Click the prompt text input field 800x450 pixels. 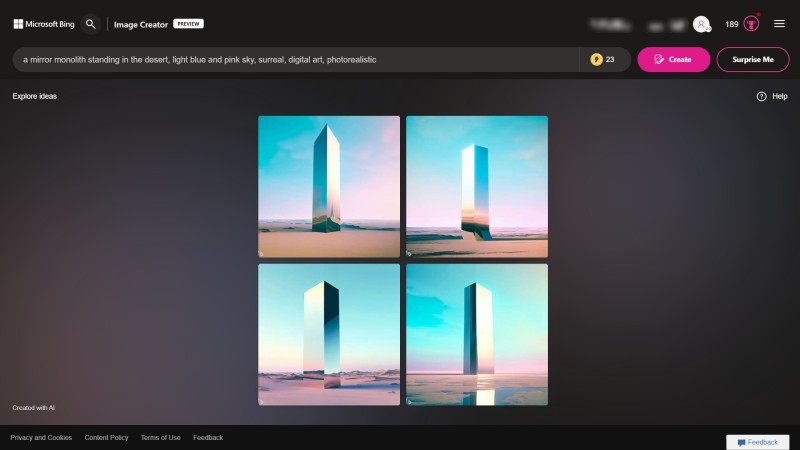[x=296, y=60]
